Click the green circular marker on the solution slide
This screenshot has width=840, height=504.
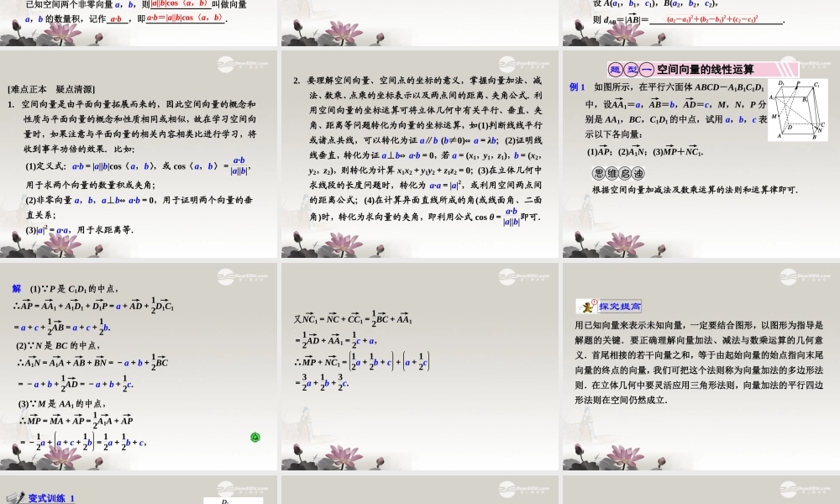coord(255,438)
